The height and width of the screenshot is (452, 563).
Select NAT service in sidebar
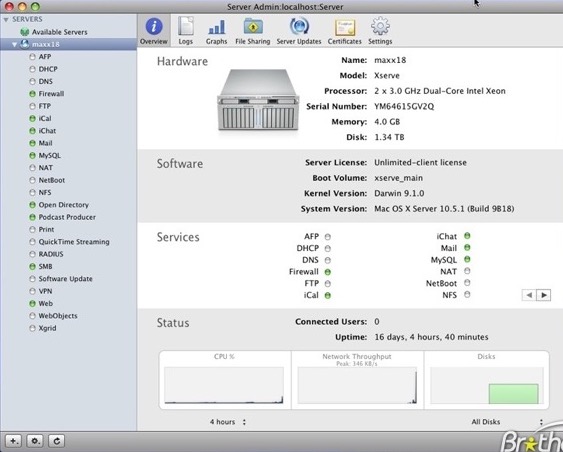coord(46,168)
